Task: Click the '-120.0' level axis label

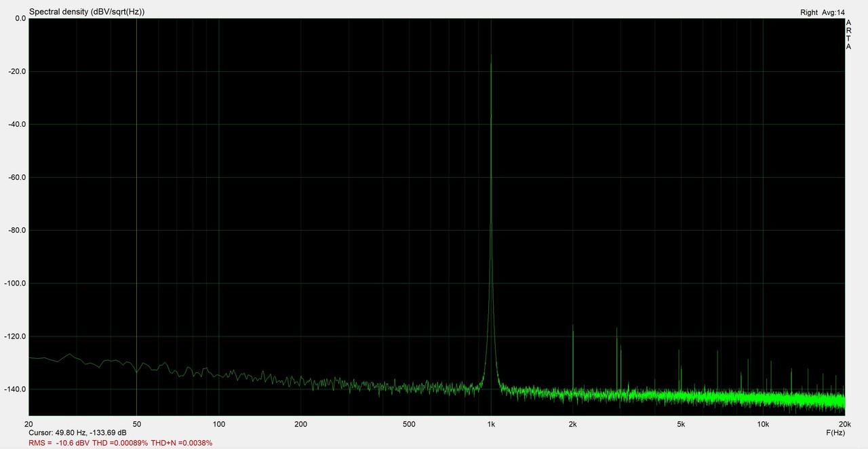Action: point(16,336)
